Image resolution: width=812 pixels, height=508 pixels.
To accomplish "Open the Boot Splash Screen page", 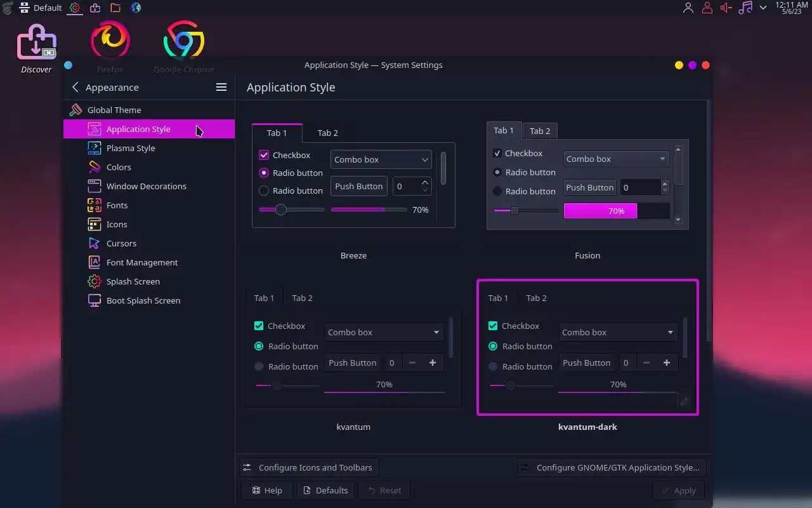I will (149, 300).
